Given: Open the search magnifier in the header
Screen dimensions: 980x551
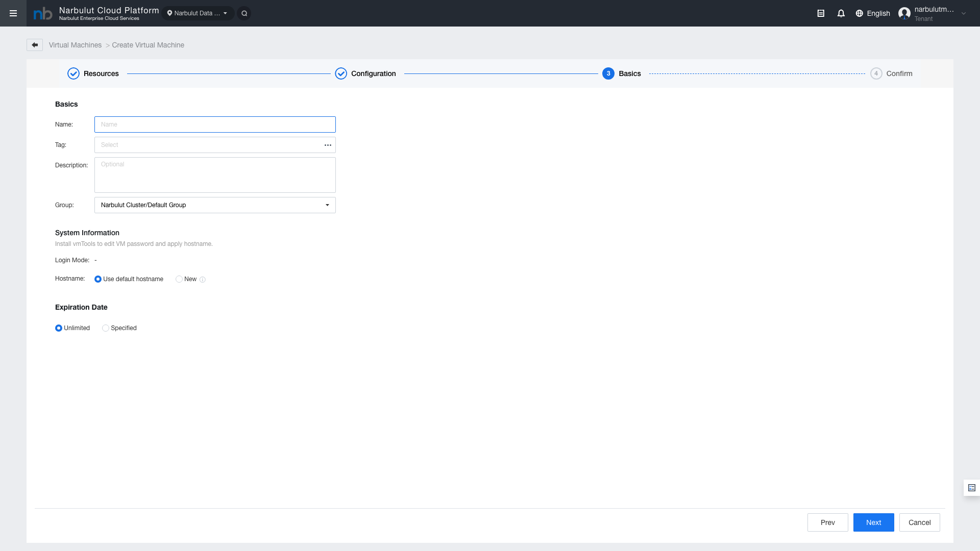Looking at the screenshot, I should pyautogui.click(x=244, y=13).
